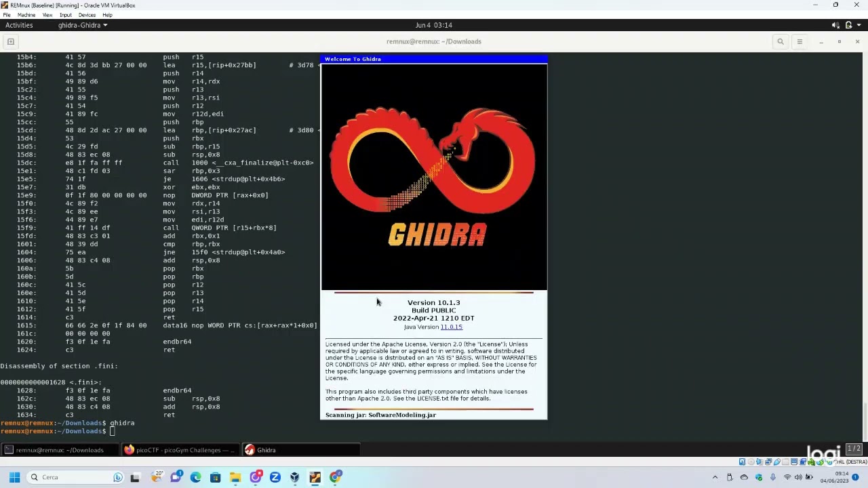
Task: Open the Devices menu in VirtualBox
Action: pos(87,15)
